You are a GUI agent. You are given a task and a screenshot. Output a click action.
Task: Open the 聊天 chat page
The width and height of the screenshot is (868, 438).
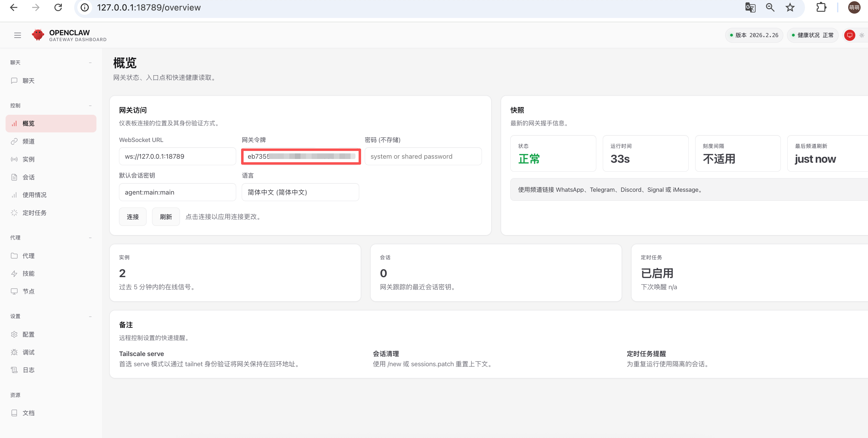28,81
